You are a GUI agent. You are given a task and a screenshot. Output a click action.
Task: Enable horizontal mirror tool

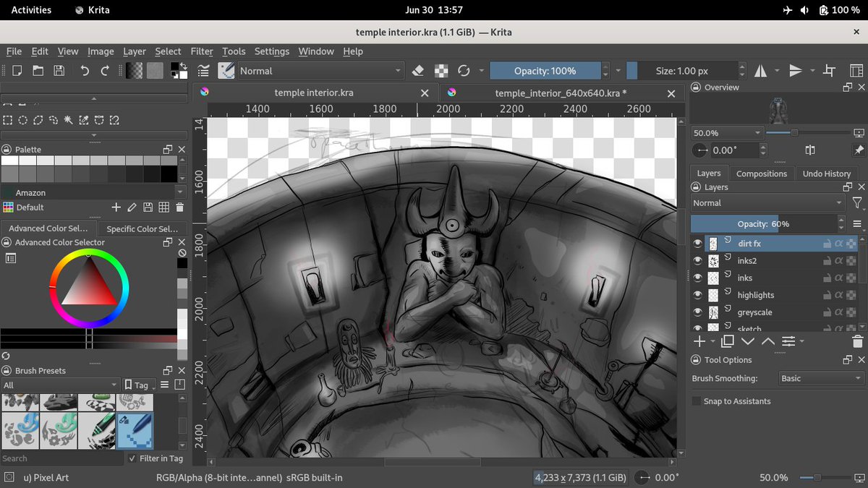(761, 71)
